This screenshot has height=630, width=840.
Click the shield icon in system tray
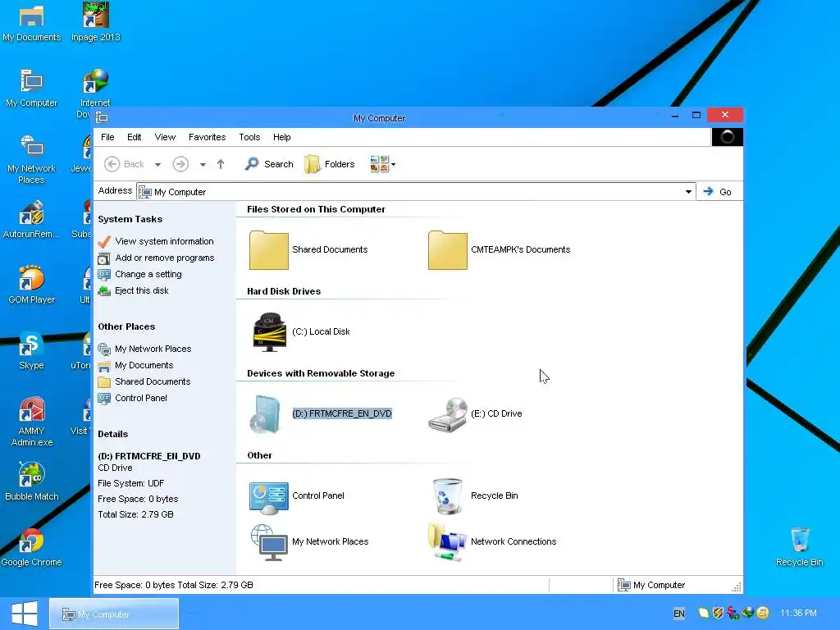point(719,613)
